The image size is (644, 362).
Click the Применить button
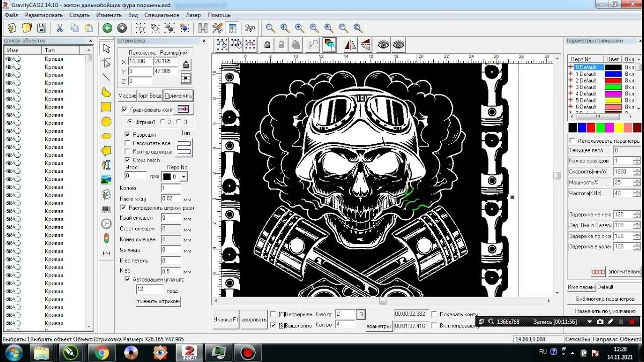(178, 96)
